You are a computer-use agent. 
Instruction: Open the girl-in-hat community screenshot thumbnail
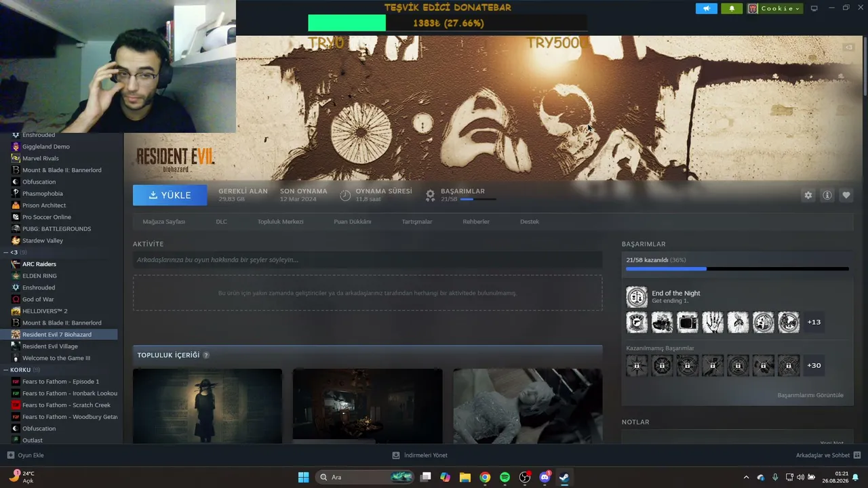[x=208, y=406]
